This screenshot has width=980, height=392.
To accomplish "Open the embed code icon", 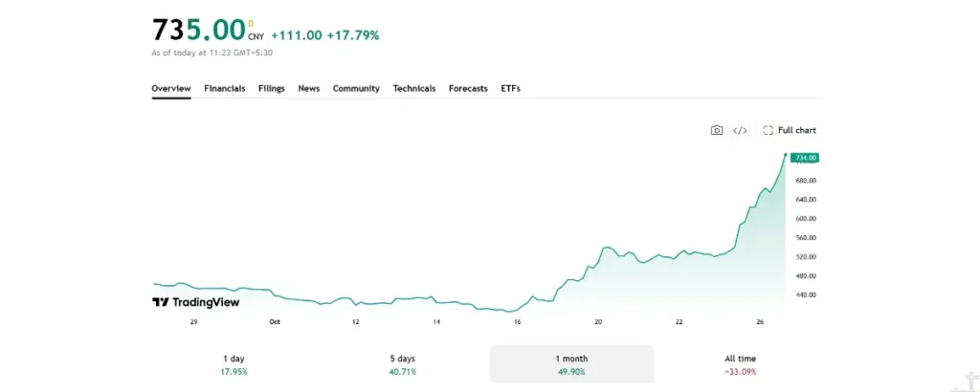I will point(740,130).
